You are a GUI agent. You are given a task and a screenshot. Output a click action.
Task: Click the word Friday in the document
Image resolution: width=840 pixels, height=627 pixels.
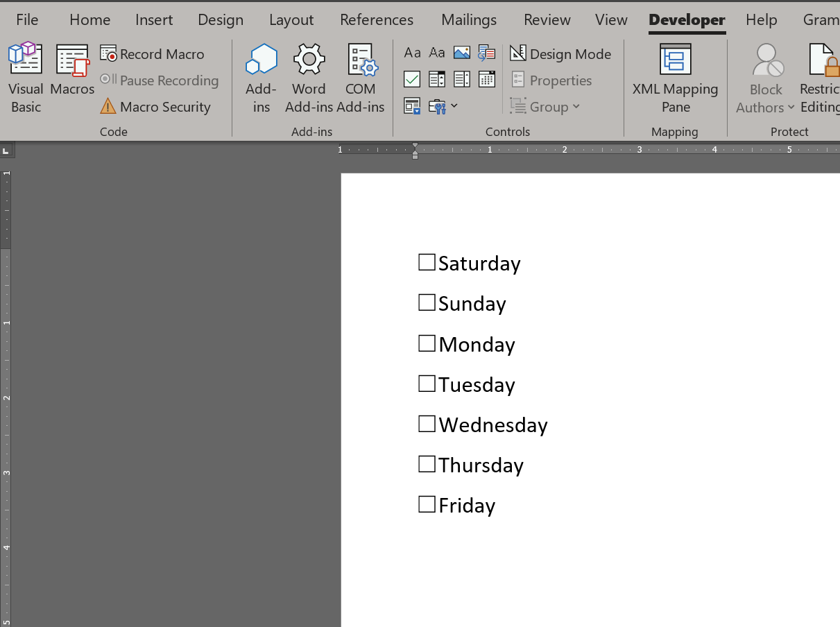467,506
